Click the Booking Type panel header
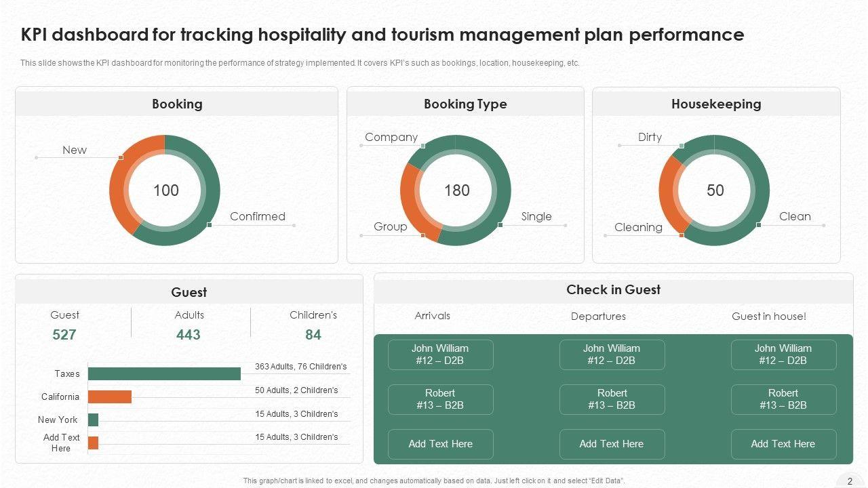The width and height of the screenshot is (868, 488). click(465, 104)
